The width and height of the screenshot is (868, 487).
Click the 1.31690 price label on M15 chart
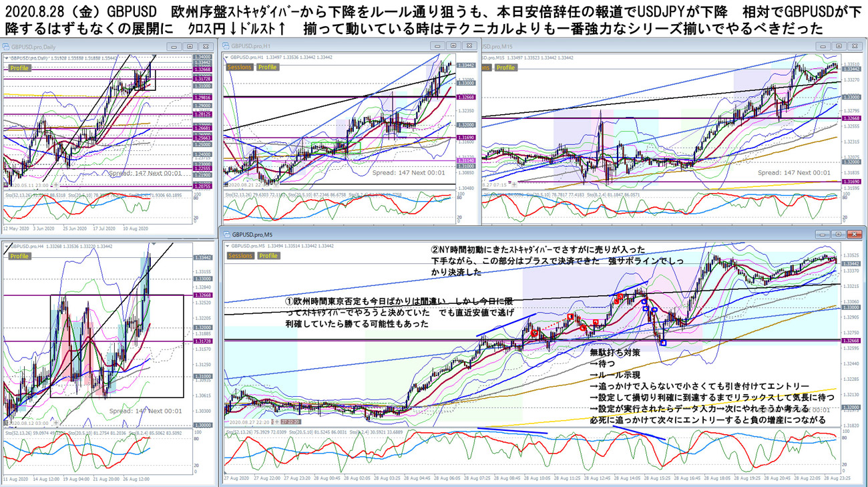pos(851,181)
